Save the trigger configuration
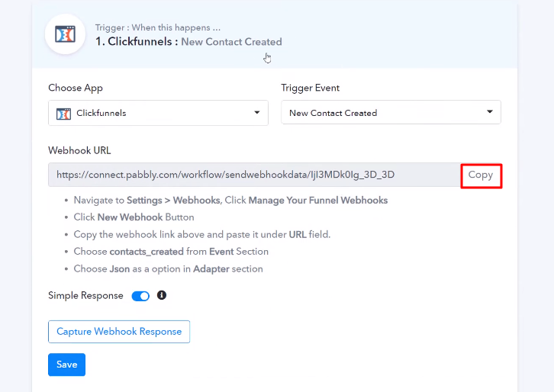Viewport: 554px width, 392px height. [67, 365]
